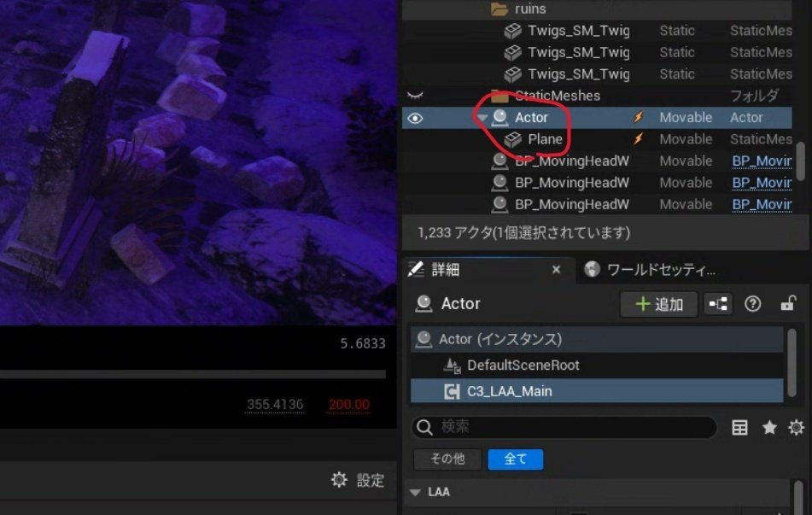Click the 追加 add component button
Viewport: 812px width, 515px height.
(x=658, y=304)
